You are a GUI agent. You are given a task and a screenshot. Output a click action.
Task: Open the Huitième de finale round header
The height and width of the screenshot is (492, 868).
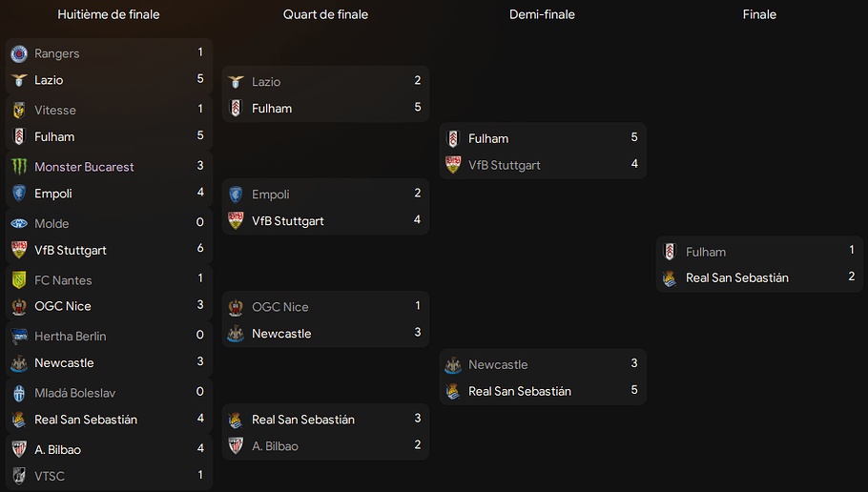coord(109,14)
